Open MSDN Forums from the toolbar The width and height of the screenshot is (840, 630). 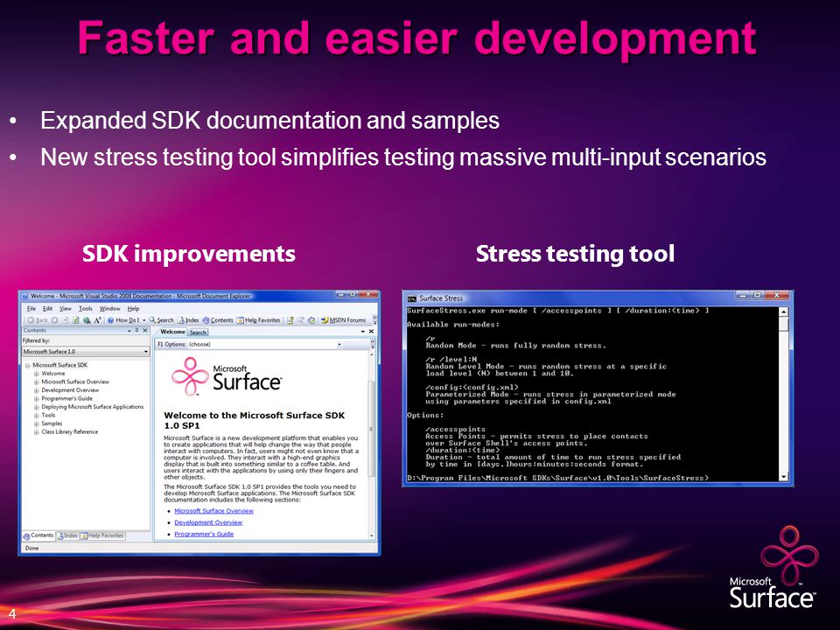click(x=343, y=320)
